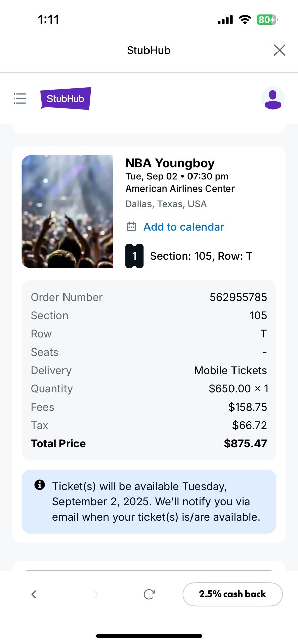
Task: Tap the Mobile Tickets delivery value
Action: (x=230, y=370)
